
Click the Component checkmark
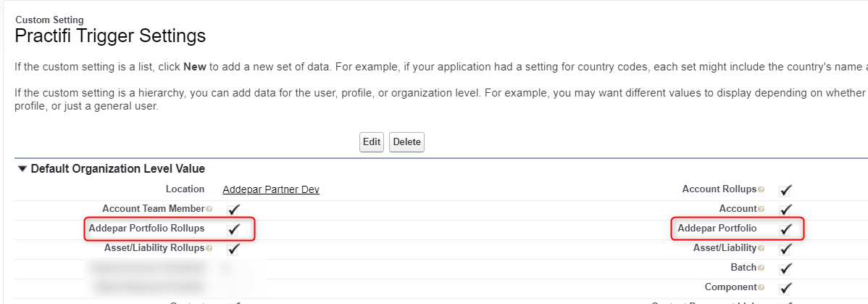coord(785,288)
